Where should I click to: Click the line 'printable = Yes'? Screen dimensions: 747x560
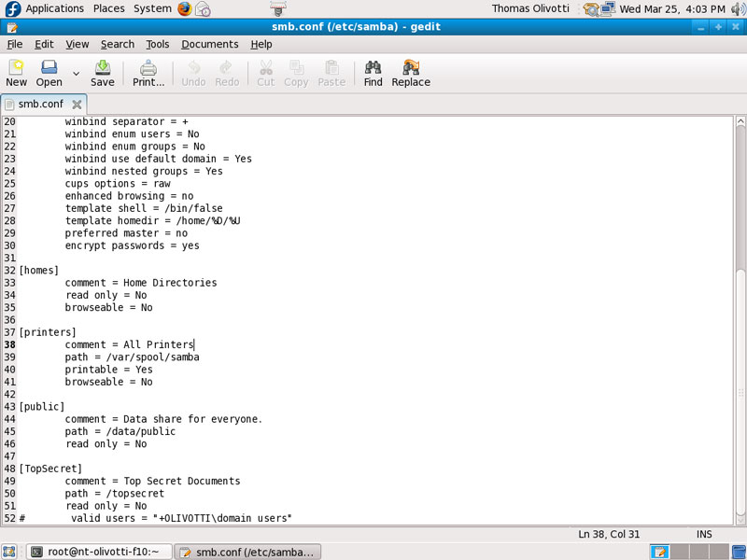pyautogui.click(x=108, y=370)
